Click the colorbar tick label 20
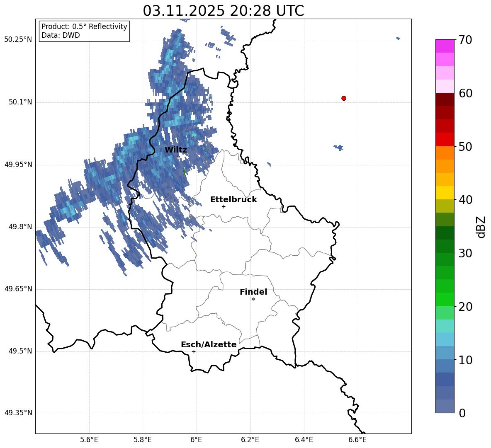 click(465, 307)
